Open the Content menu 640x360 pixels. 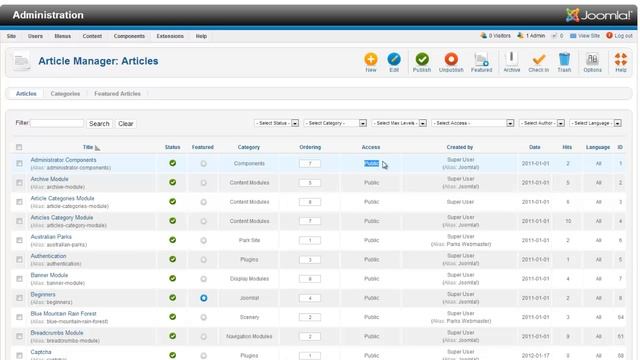pos(92,36)
